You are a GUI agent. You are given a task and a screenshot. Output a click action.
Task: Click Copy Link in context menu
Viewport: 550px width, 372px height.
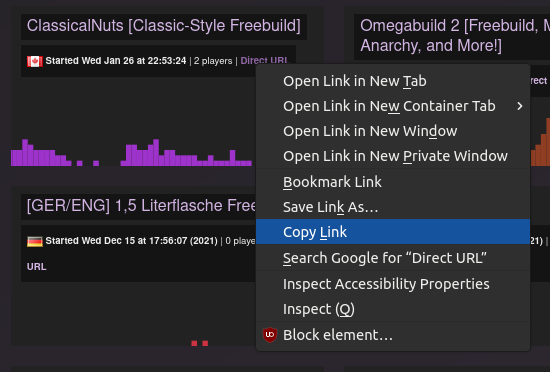point(393,232)
